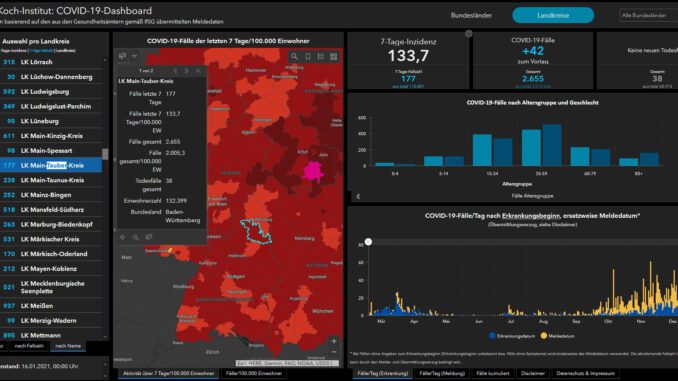
Task: Select LK Main-Kinzig-Kreis in the list
Action: tap(51, 136)
